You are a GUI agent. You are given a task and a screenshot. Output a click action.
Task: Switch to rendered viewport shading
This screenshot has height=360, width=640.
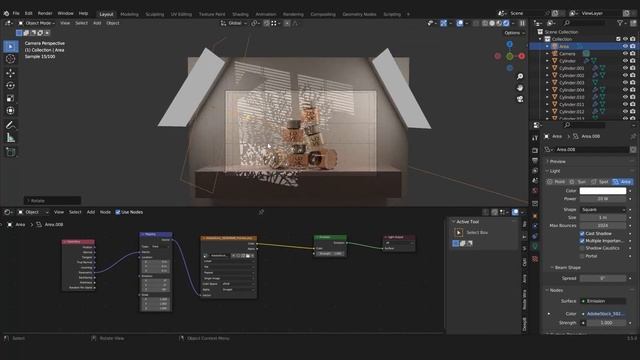tap(506, 23)
